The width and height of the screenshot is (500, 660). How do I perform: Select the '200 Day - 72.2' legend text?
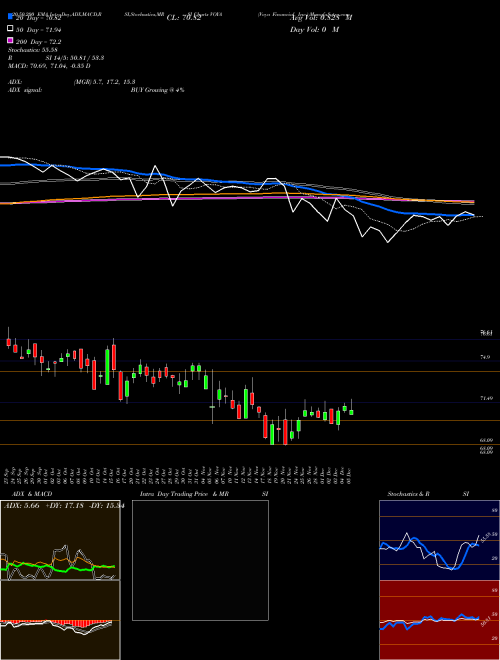[39, 42]
